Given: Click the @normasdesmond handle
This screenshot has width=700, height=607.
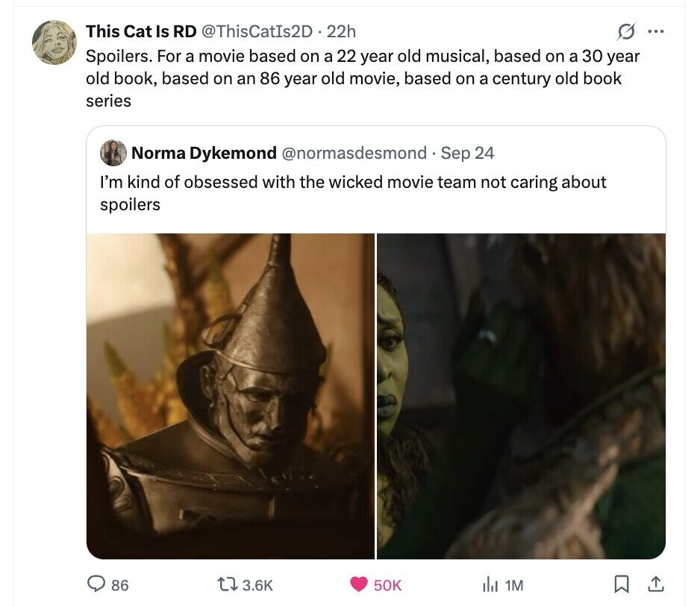Looking at the screenshot, I should 352,153.
